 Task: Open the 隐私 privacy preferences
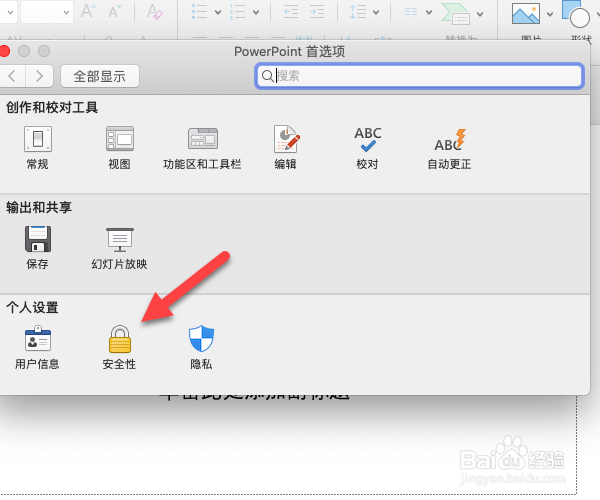[x=201, y=347]
